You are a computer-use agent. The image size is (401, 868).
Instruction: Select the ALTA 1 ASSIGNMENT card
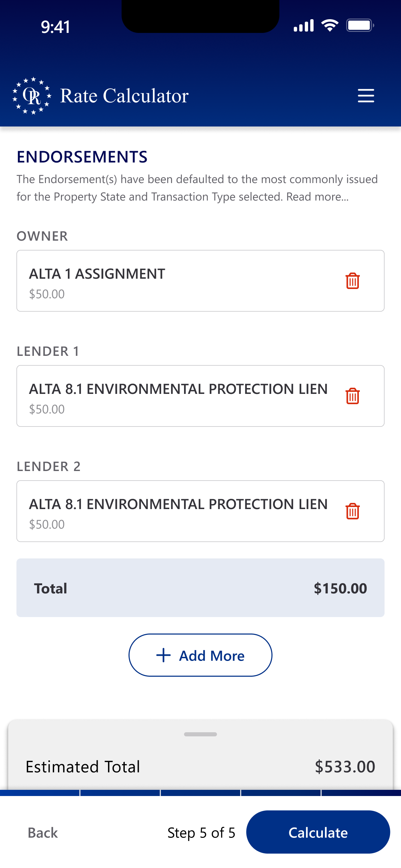[171, 281]
